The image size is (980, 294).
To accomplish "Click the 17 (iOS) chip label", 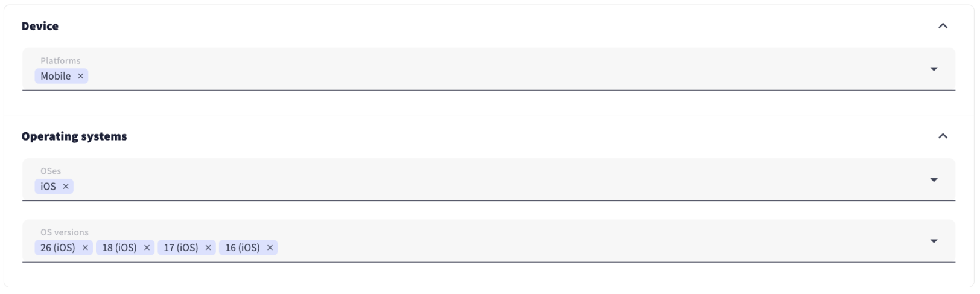I will 181,248.
